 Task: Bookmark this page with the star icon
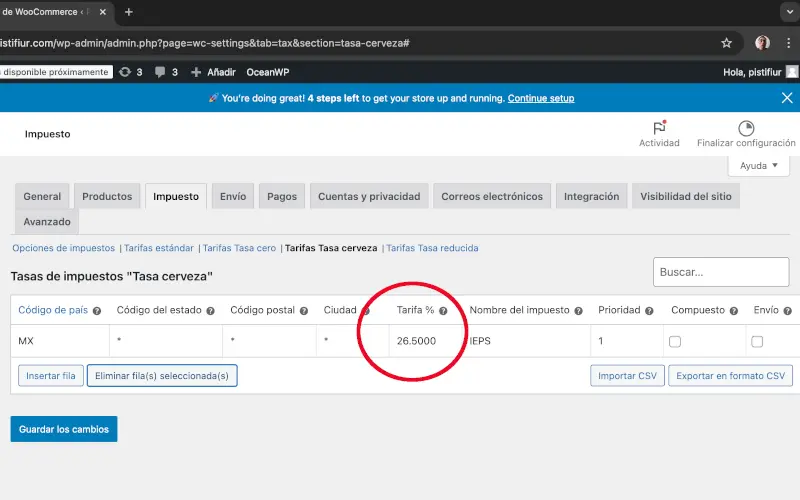[726, 43]
